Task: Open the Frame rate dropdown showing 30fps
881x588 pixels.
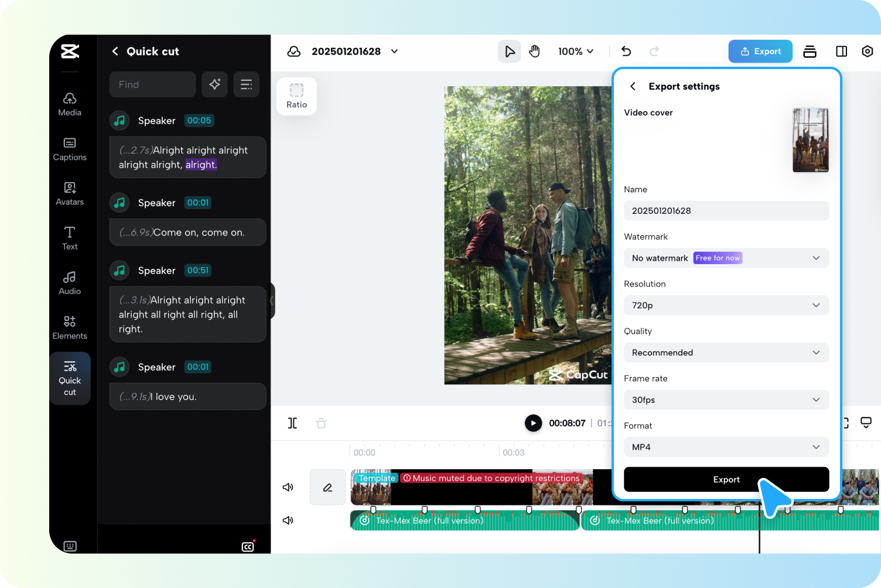Action: click(x=726, y=400)
